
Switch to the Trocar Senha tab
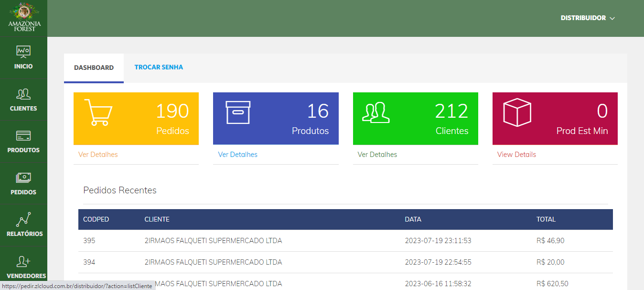point(159,67)
